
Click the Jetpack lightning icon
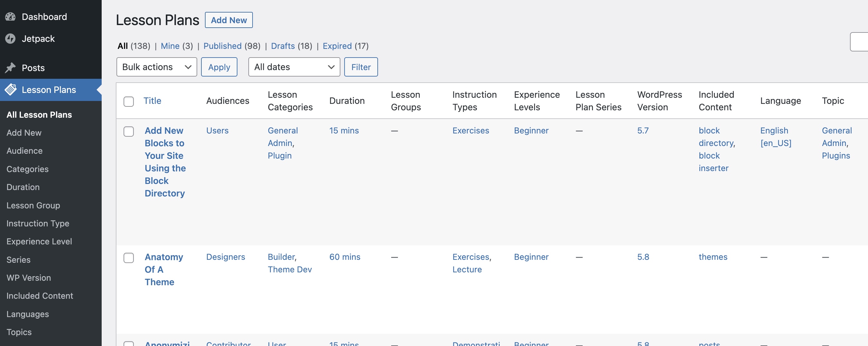click(x=10, y=38)
